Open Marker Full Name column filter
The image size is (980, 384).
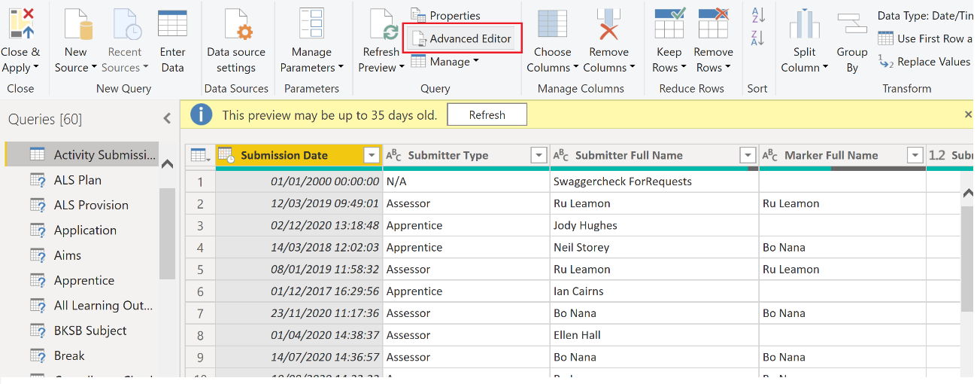tap(915, 156)
